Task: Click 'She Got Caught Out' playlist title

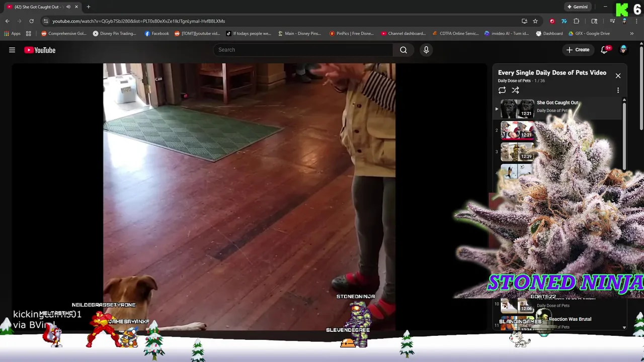Action: pos(557,103)
